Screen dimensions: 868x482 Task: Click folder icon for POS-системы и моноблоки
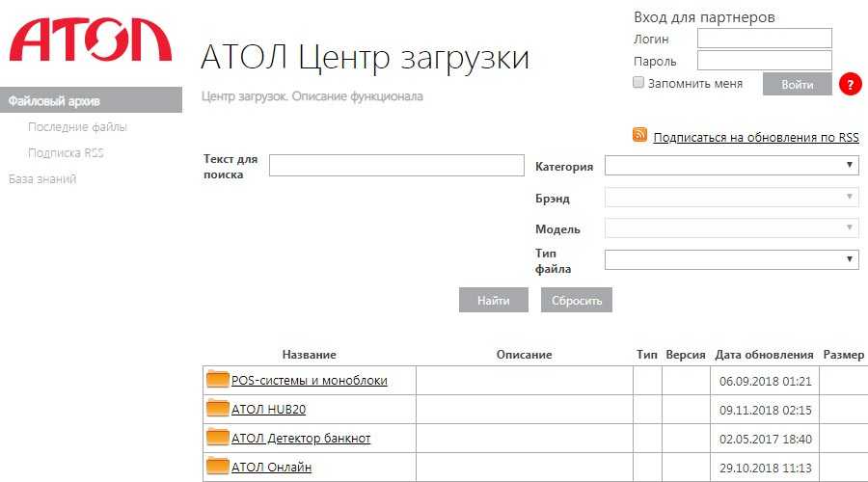coord(217,380)
